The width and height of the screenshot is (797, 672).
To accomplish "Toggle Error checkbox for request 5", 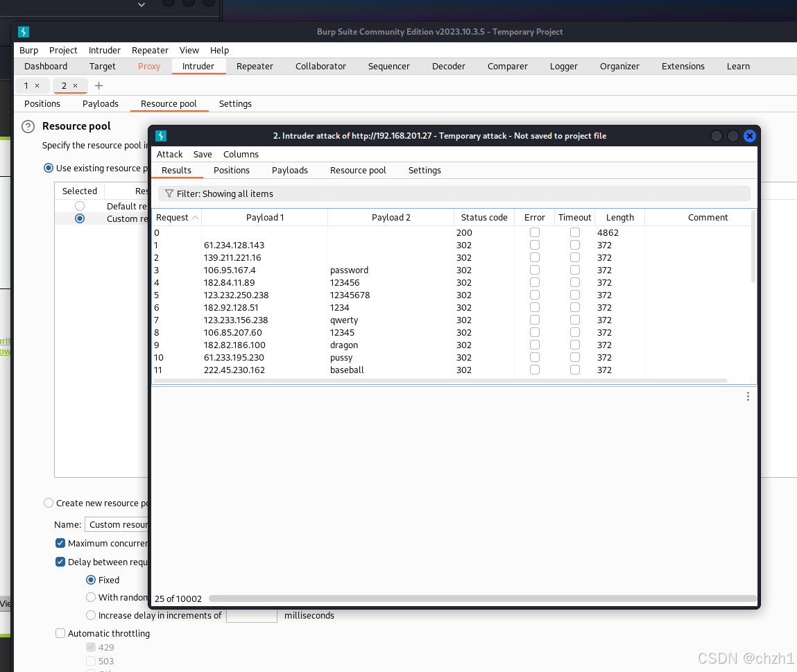I will (x=535, y=295).
